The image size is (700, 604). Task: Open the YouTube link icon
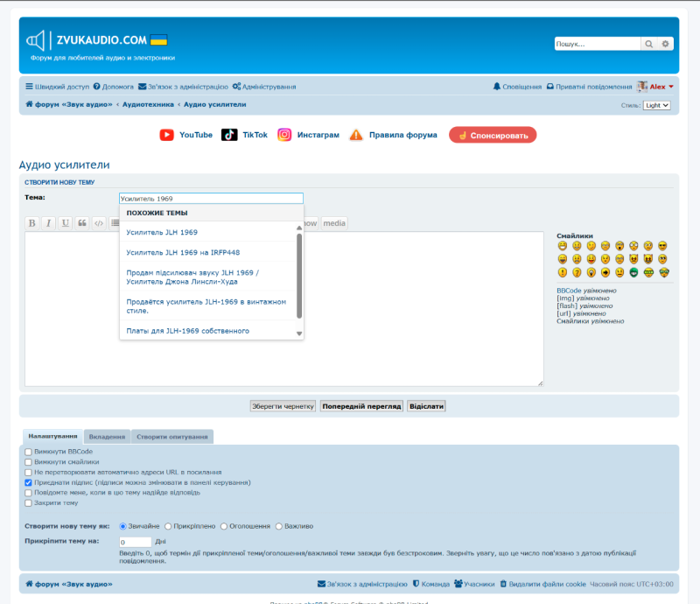pyautogui.click(x=166, y=135)
